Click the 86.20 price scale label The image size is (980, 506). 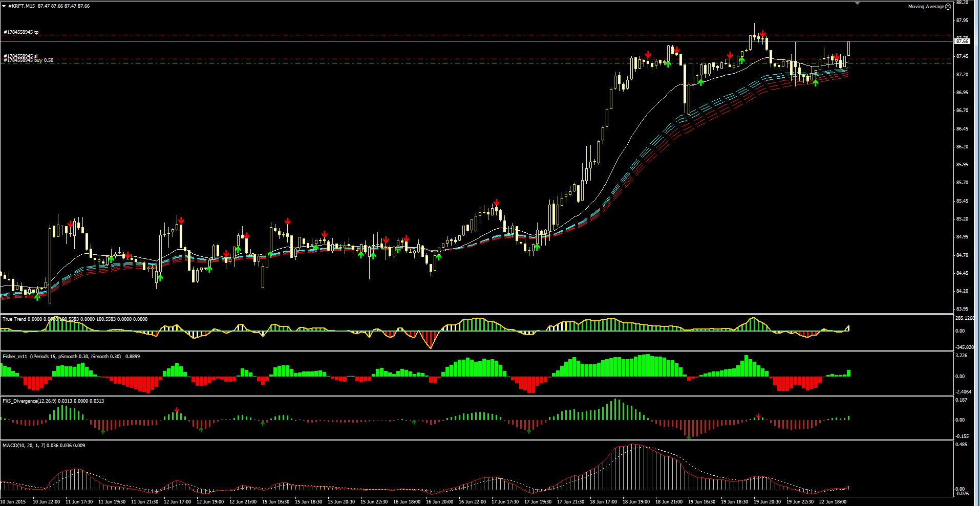point(962,147)
